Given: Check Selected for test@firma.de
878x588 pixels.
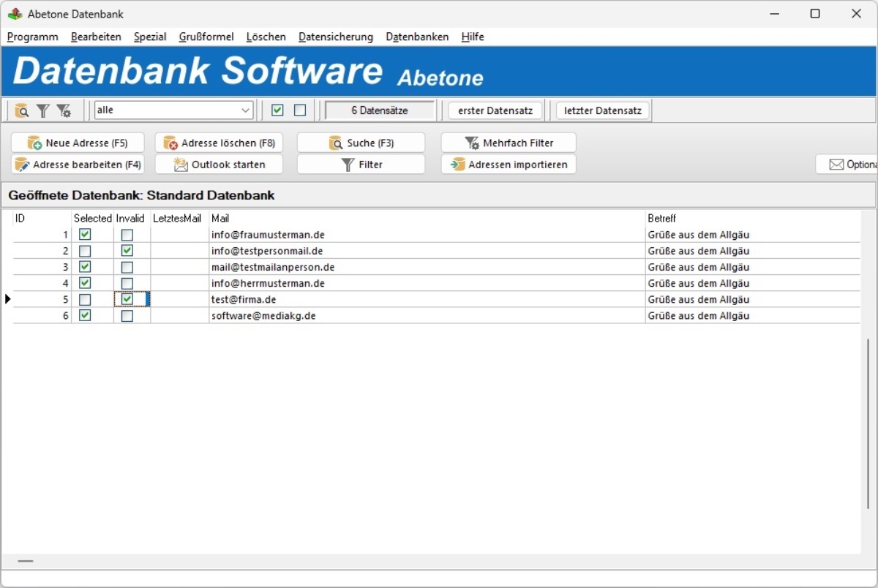Looking at the screenshot, I should point(85,299).
